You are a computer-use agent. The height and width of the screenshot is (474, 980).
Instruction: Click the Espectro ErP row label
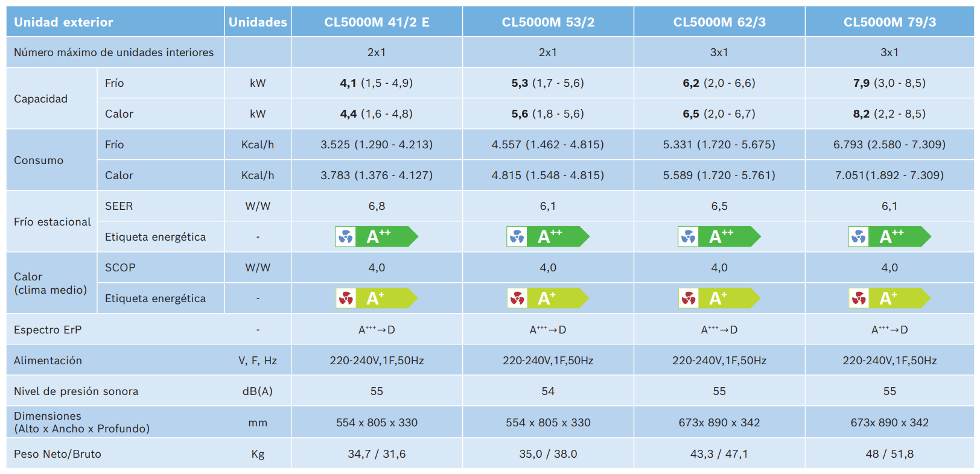[x=48, y=330]
